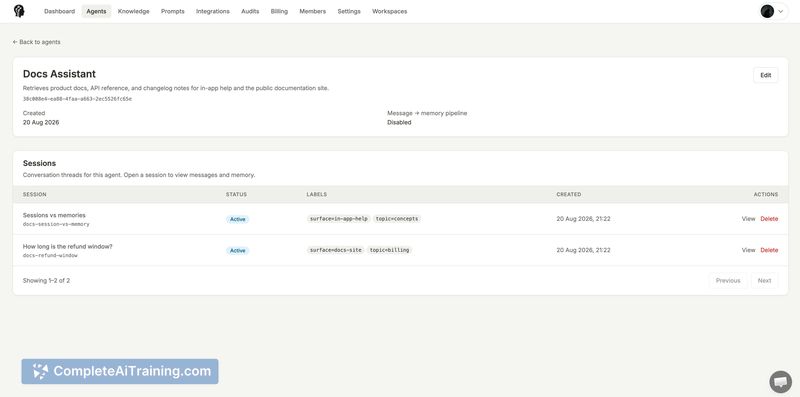The image size is (800, 397).
Task: Click the LABELS column header
Action: [317, 194]
